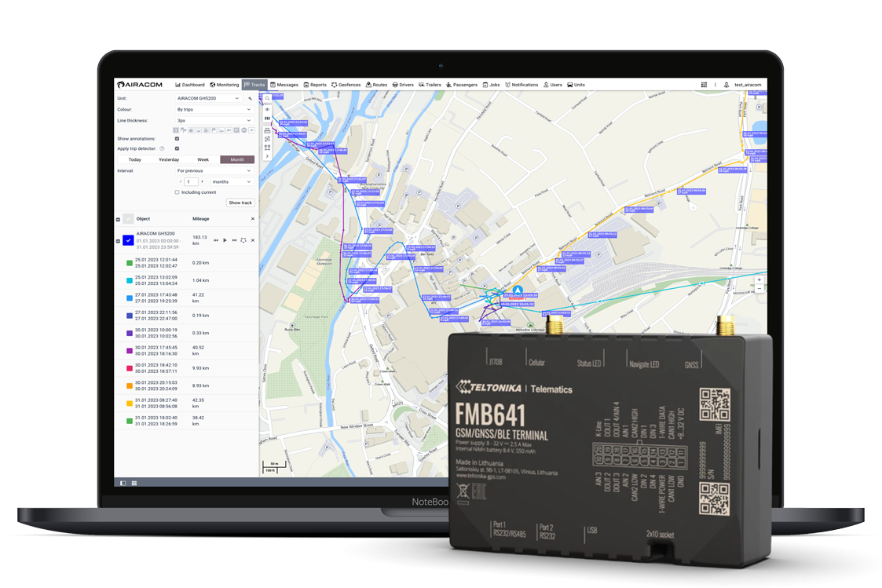Open the Routes tab
This screenshot has width=882, height=588.
(x=376, y=85)
